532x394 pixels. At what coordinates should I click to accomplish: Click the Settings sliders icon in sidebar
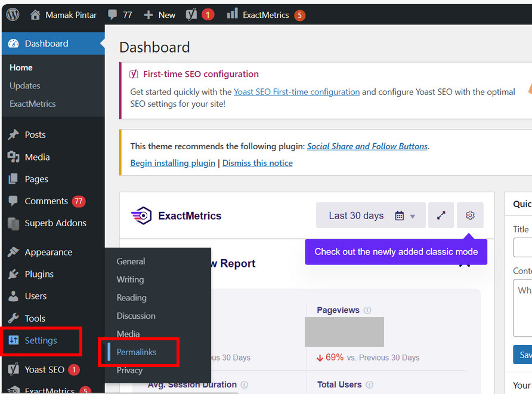coord(14,340)
